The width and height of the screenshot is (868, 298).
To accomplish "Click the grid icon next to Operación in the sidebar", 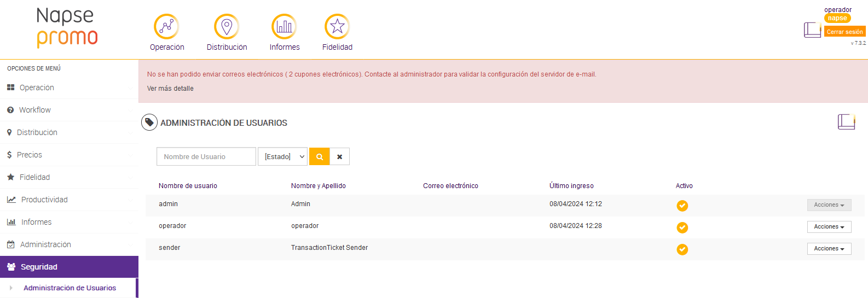I will 10,87.
